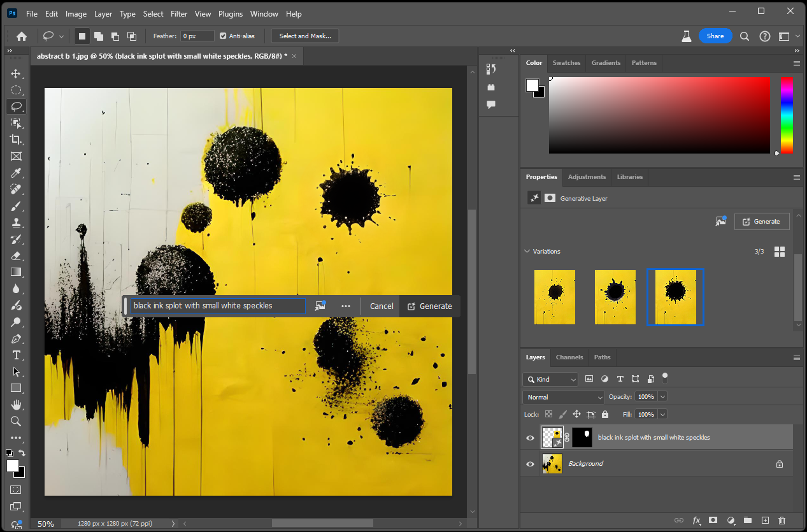Image resolution: width=807 pixels, height=532 pixels.
Task: Click the delete layer trash icon
Action: click(x=782, y=521)
